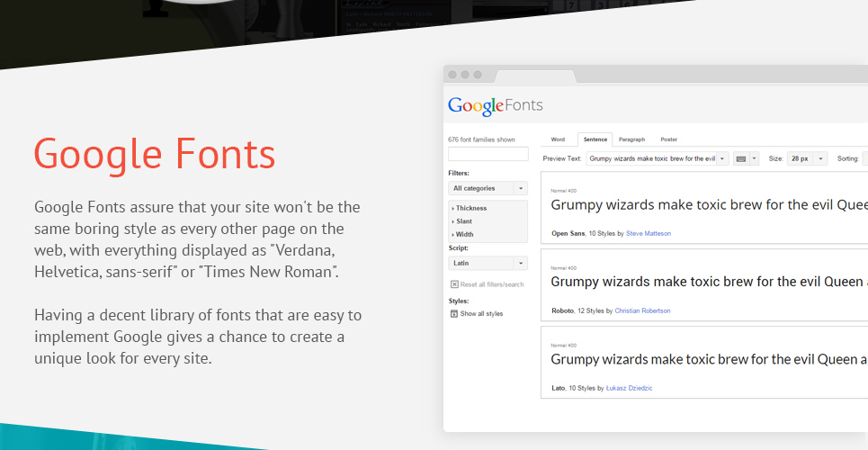
Task: Open the Preview Text dropdown arrow
Action: tap(722, 159)
